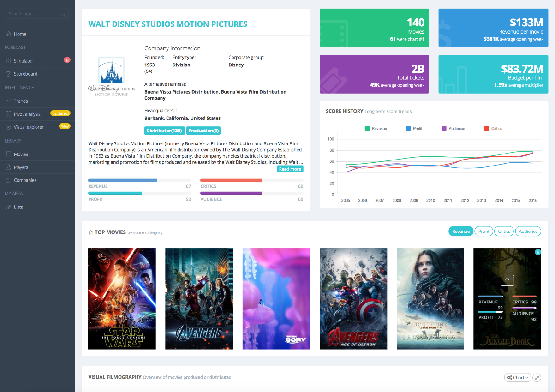Click the Walt Disney Studios logo image
The image size is (555, 392).
pos(111,77)
